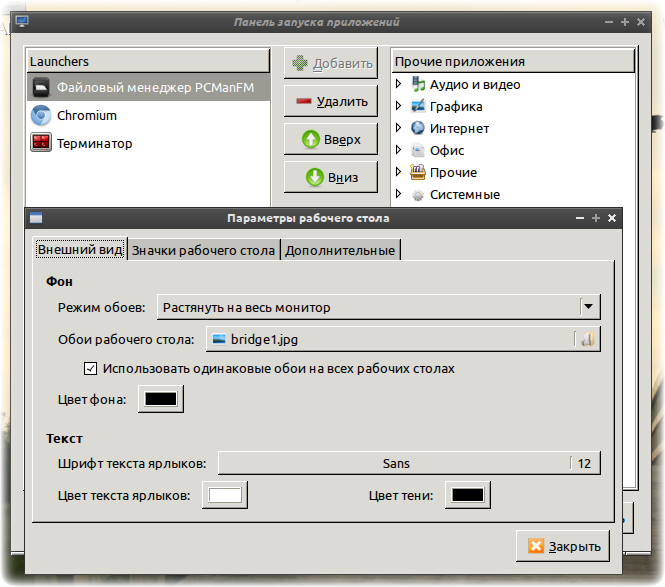Select the Аудио и видео label
665x587 pixels.
pos(475,84)
